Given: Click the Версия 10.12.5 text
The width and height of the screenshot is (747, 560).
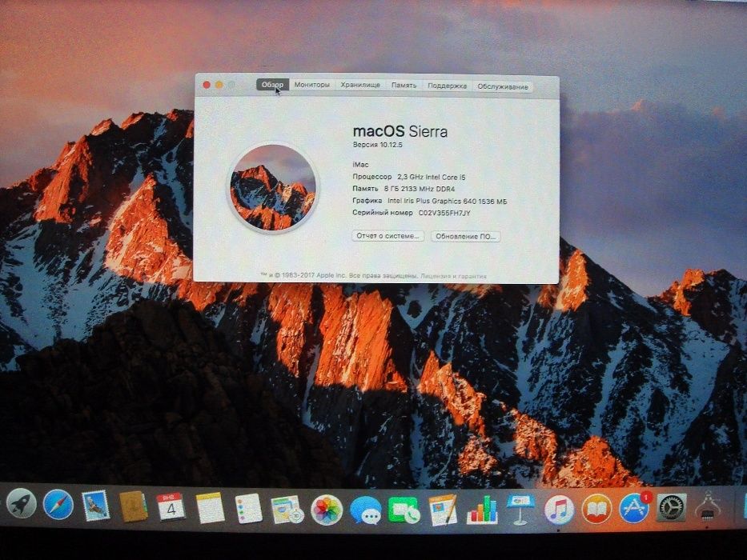Looking at the screenshot, I should point(377,144).
